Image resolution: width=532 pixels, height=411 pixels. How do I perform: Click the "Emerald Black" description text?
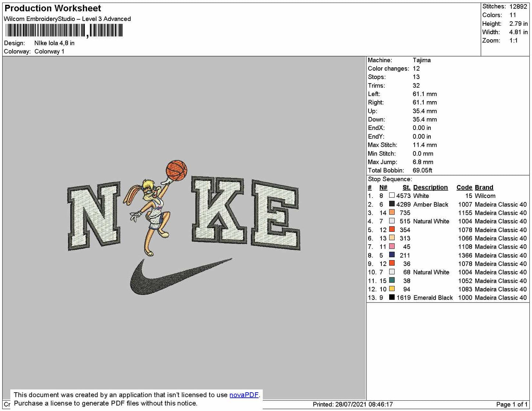(433, 297)
